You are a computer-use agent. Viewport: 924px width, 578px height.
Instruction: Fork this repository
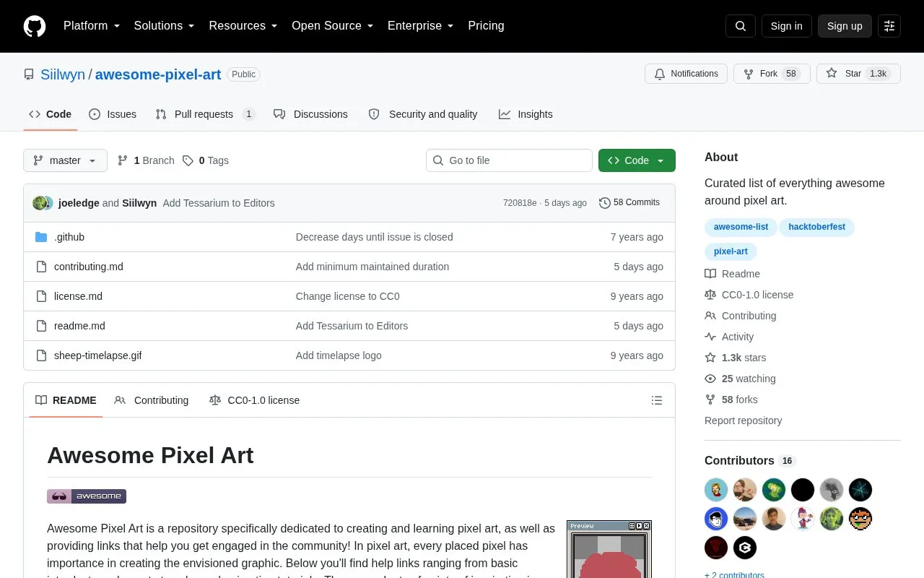(772, 74)
